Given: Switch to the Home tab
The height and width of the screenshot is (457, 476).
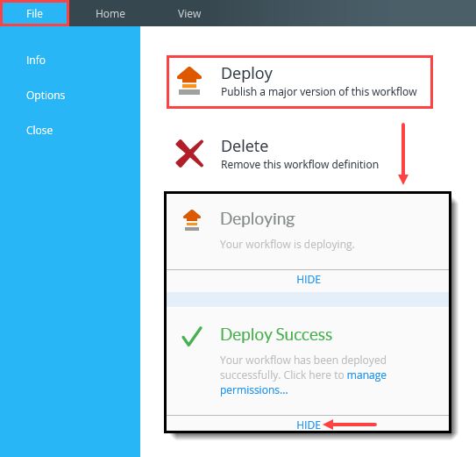Looking at the screenshot, I should pyautogui.click(x=110, y=14).
